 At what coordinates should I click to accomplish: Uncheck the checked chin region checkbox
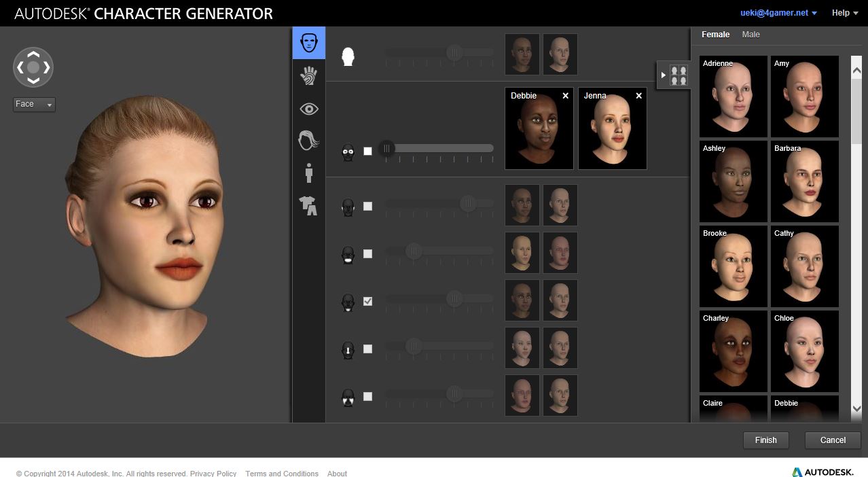tap(367, 301)
